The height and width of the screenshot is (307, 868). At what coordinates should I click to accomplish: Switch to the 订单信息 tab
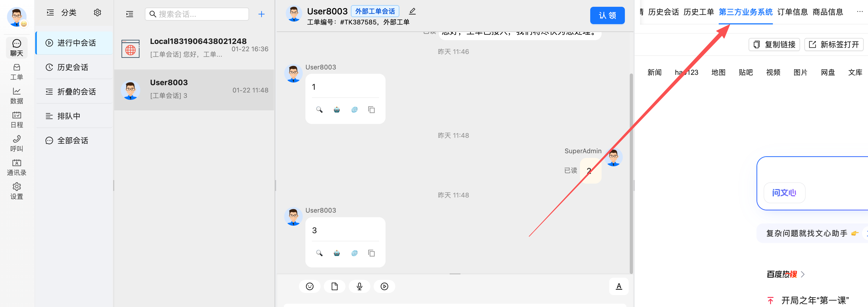click(x=792, y=11)
